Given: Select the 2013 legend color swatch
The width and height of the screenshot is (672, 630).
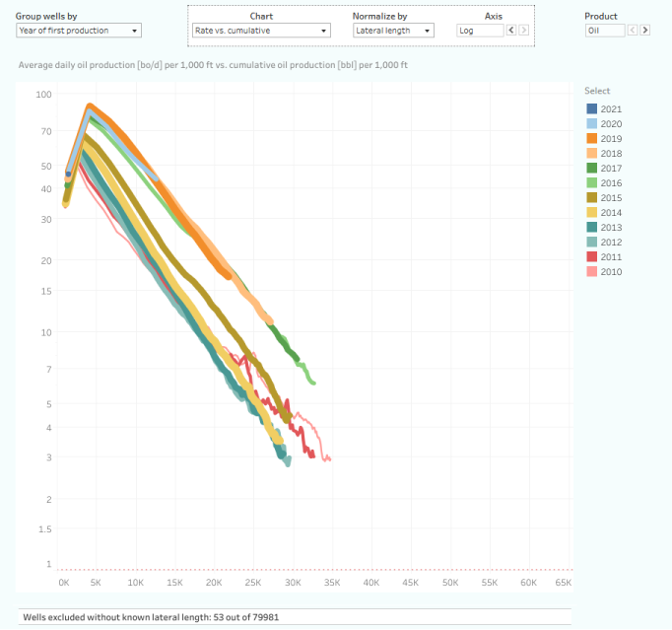Looking at the screenshot, I should (591, 228).
